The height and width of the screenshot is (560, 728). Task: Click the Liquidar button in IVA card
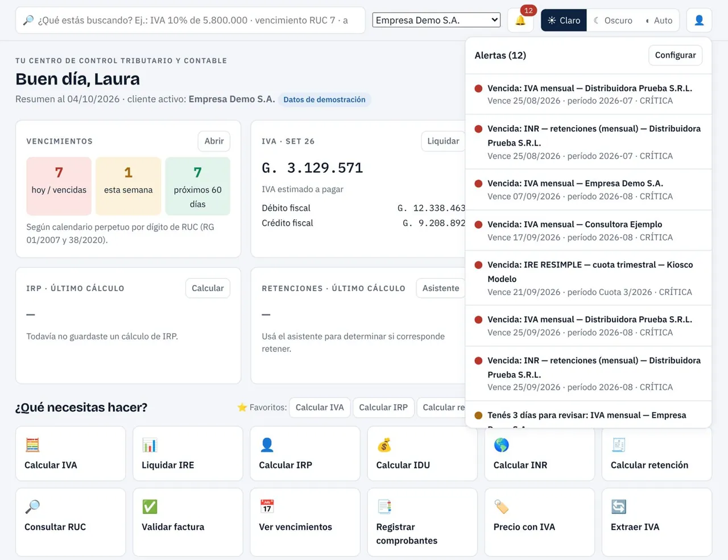pyautogui.click(x=443, y=141)
